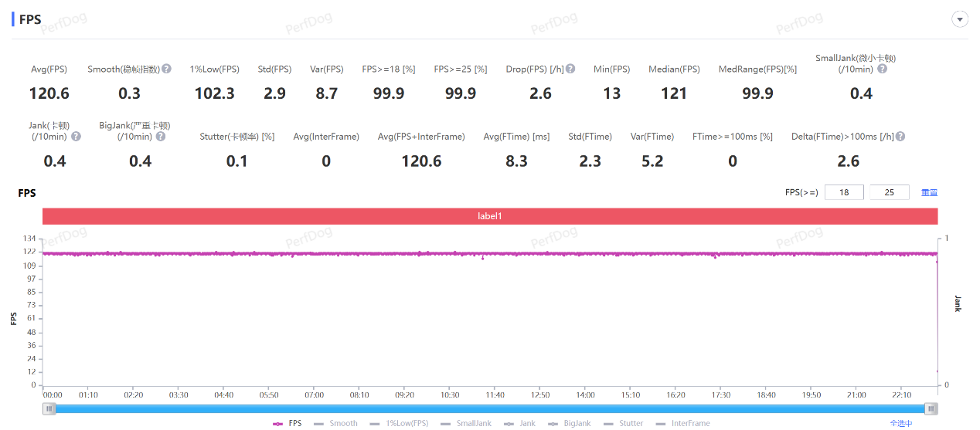Click left handle of time range slider
Screen dimensions: 980x430
click(49, 408)
